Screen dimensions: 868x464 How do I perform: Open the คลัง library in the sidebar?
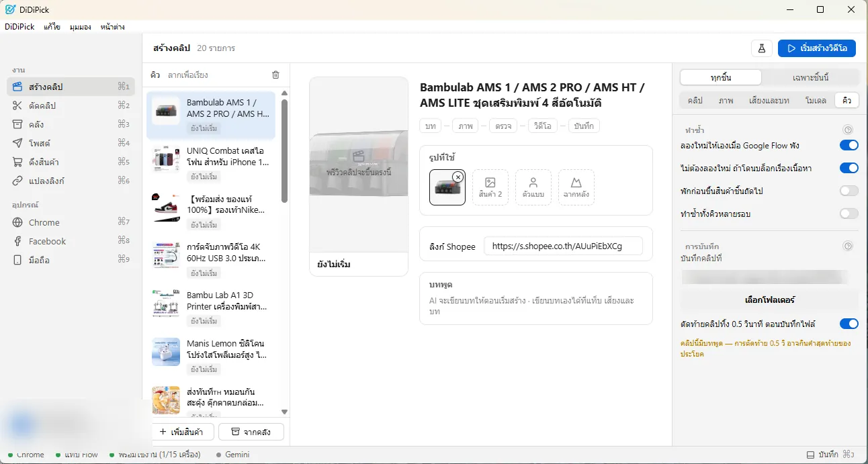[x=71, y=124]
